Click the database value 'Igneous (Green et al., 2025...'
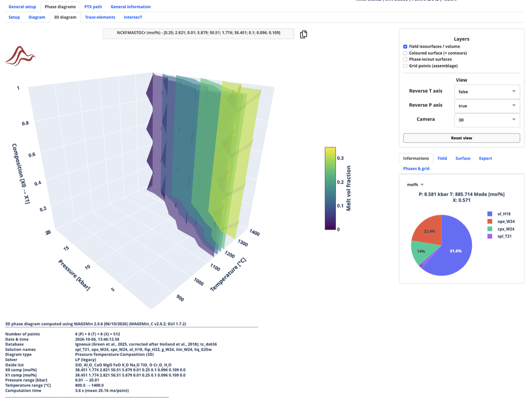Image resolution: width=532 pixels, height=407 pixels. tap(146, 344)
